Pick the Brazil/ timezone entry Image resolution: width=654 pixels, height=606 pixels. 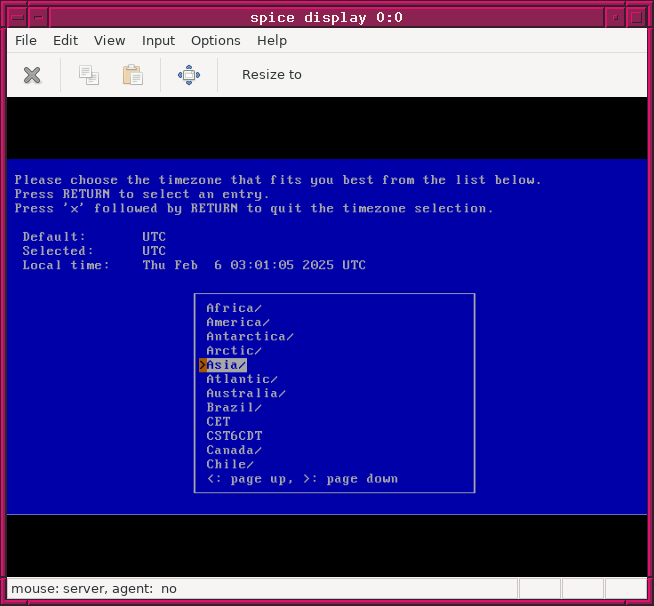(x=234, y=407)
